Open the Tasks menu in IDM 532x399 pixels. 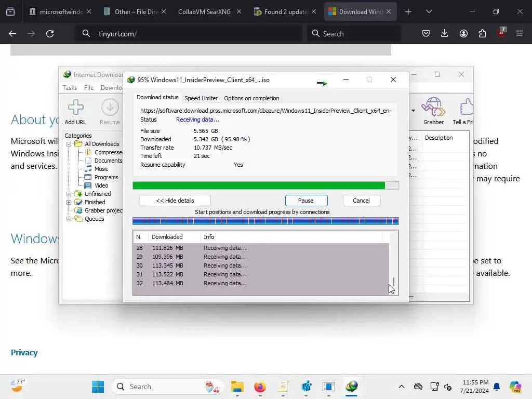(70, 88)
